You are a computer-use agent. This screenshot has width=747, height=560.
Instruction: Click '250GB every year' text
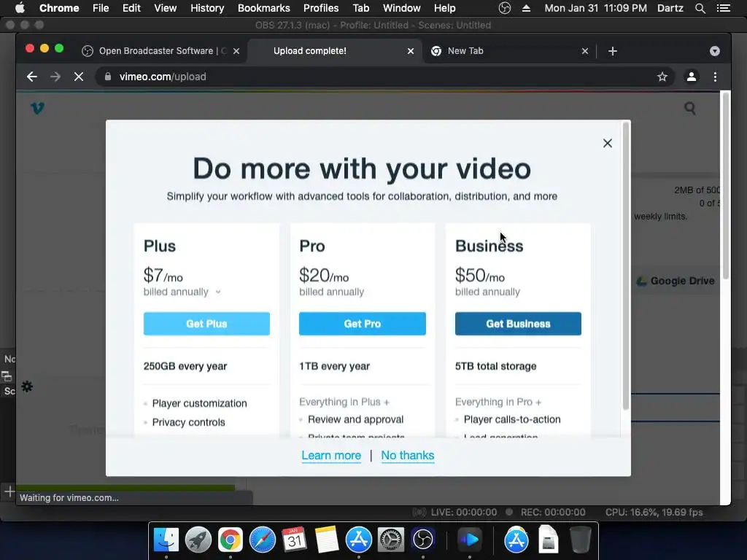coord(185,366)
